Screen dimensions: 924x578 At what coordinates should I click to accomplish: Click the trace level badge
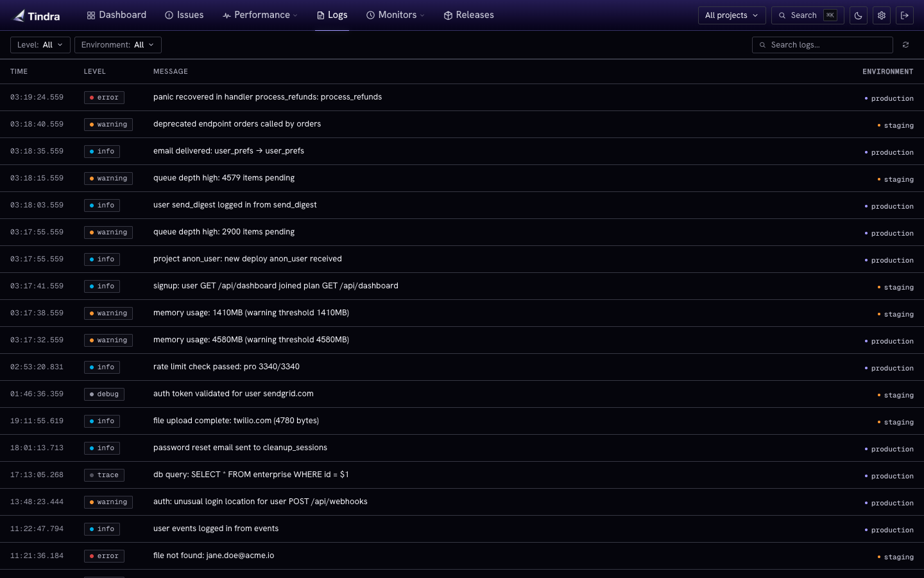pos(104,475)
